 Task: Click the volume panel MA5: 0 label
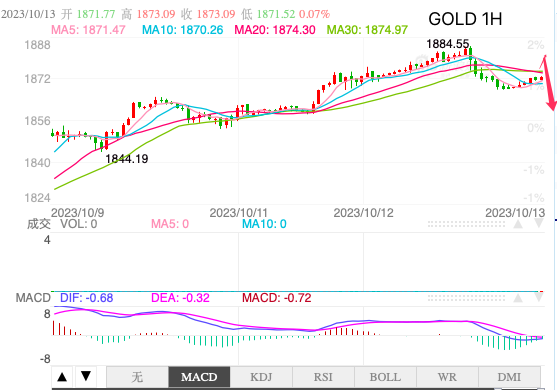tap(170, 224)
